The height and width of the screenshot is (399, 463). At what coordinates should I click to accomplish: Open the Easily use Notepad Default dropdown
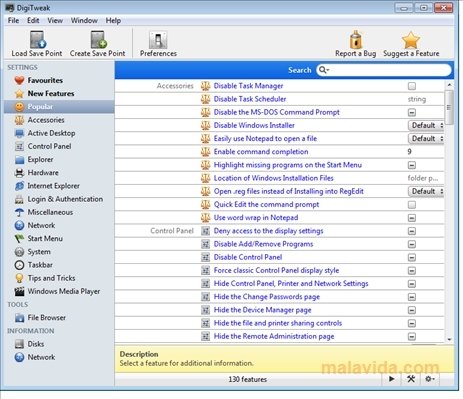tap(426, 139)
